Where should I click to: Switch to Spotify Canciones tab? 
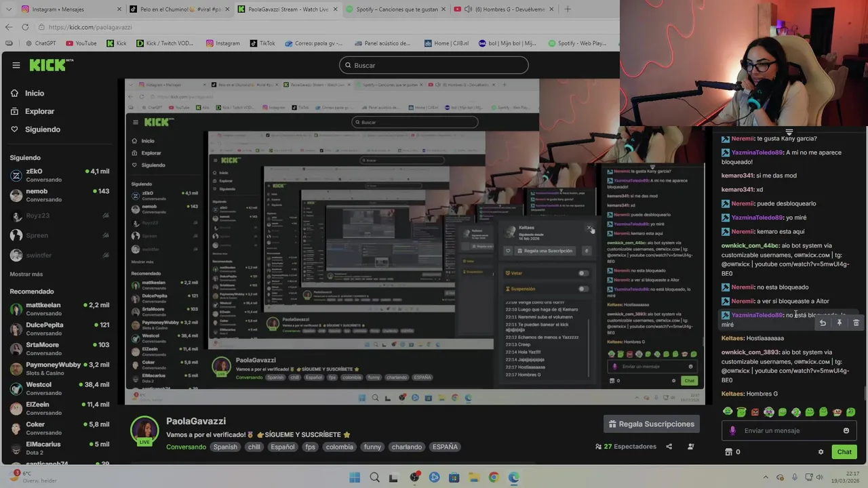point(396,9)
